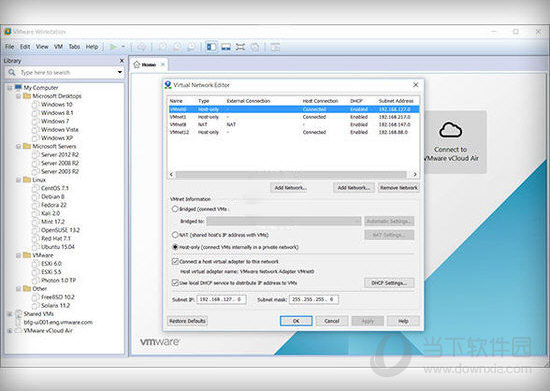Click the VM icon beside Windows 10
This screenshot has height=391, width=550.
point(35,105)
